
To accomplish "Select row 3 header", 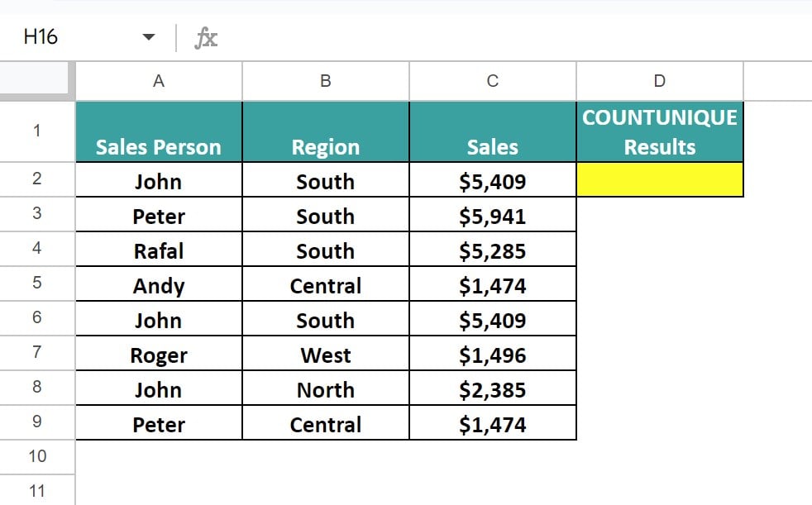I will [37, 214].
